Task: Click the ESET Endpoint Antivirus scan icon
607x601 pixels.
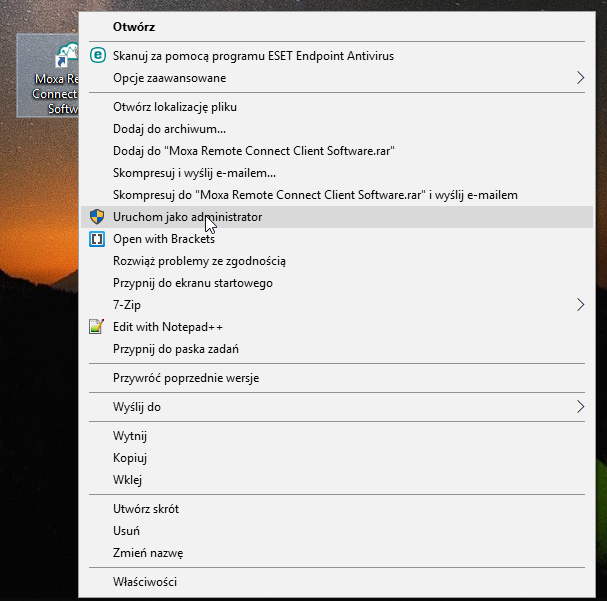Action: point(97,56)
